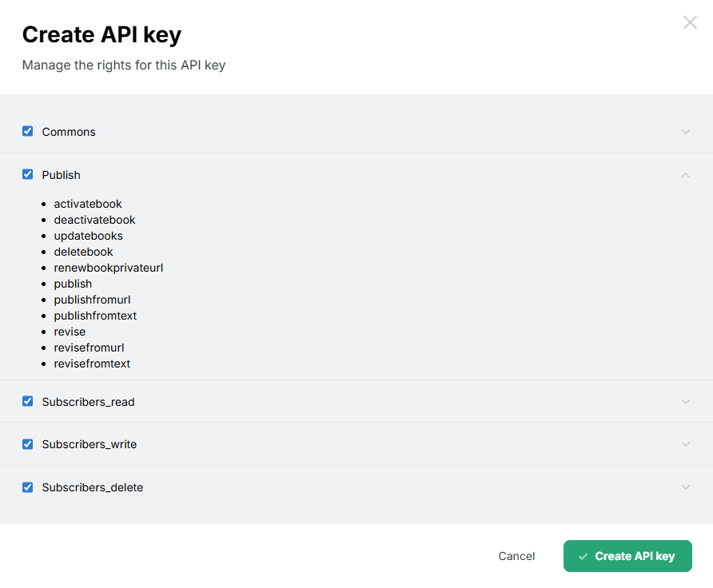Viewport: 713px width, 588px height.
Task: Select the renewbookprivateurl entry
Action: 108,268
